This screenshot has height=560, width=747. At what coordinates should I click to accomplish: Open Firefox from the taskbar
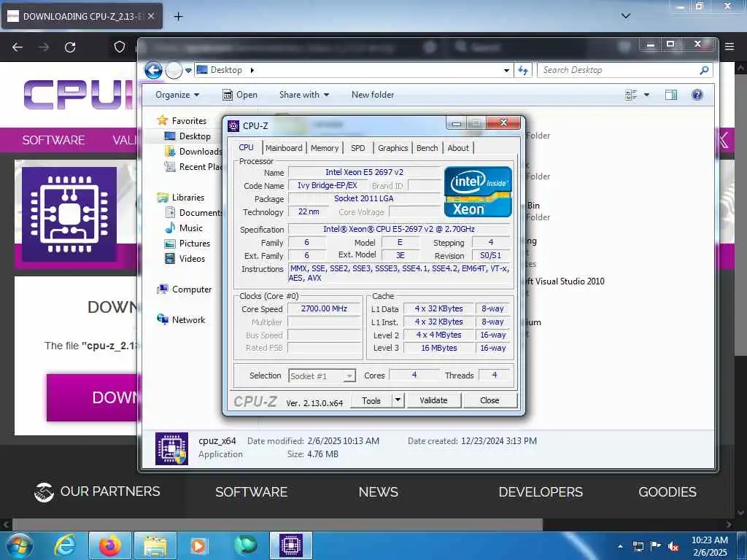[x=109, y=545]
